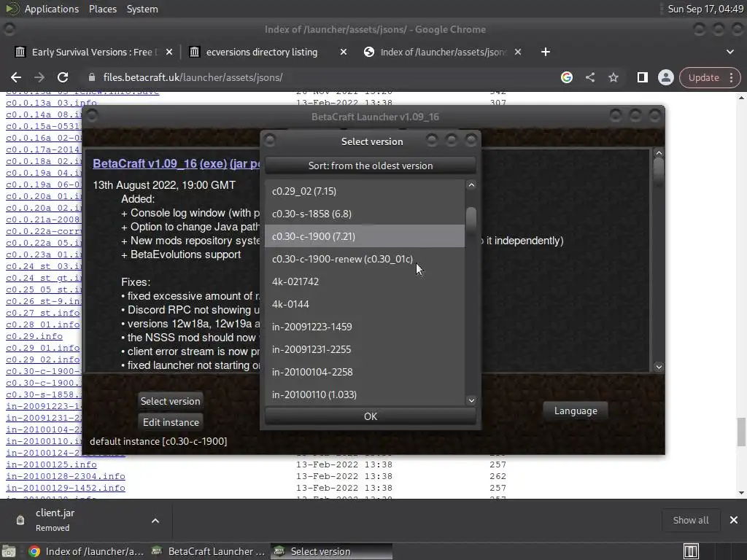Click Show all downloads button

click(x=690, y=520)
